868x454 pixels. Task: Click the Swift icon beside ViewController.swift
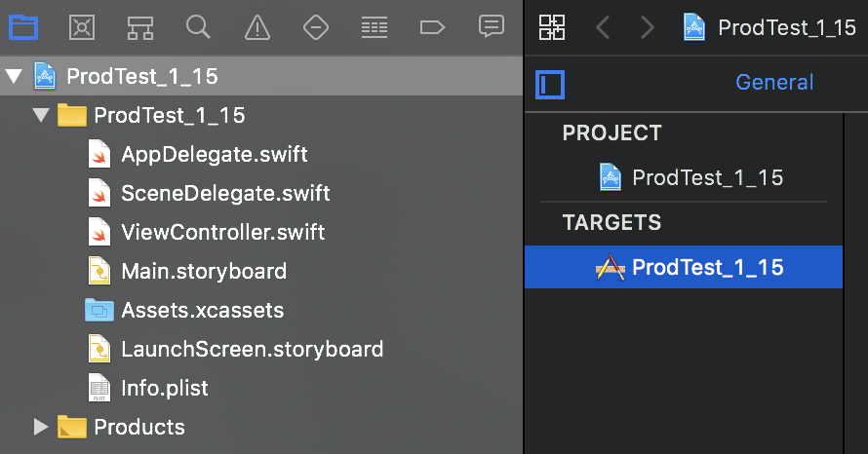(99, 232)
